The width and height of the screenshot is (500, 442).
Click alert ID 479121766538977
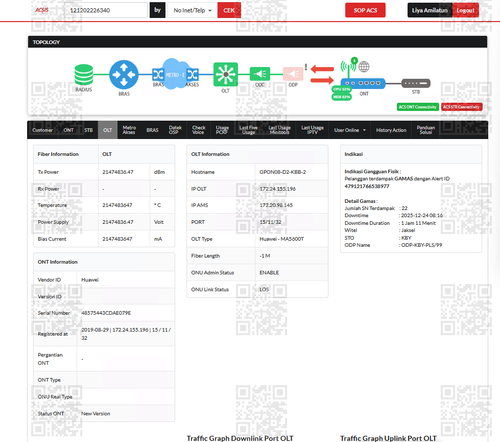click(x=367, y=186)
